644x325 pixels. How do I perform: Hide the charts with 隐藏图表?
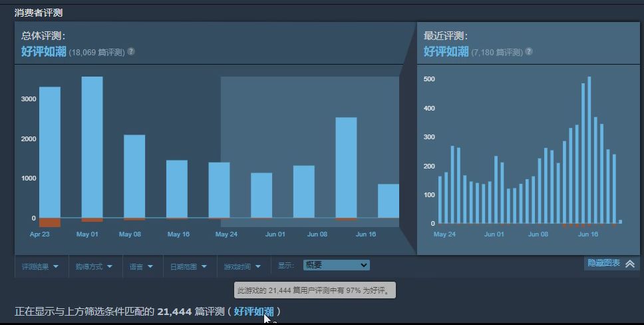[611, 263]
